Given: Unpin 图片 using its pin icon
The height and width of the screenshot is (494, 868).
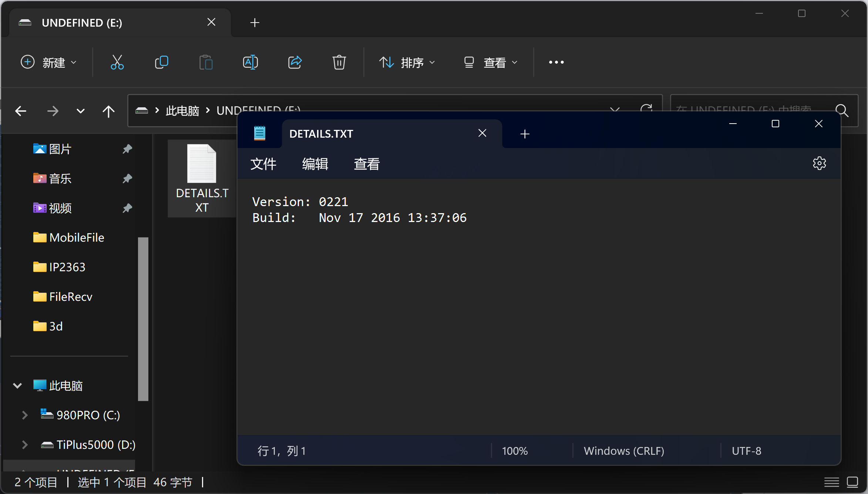Looking at the screenshot, I should 127,149.
